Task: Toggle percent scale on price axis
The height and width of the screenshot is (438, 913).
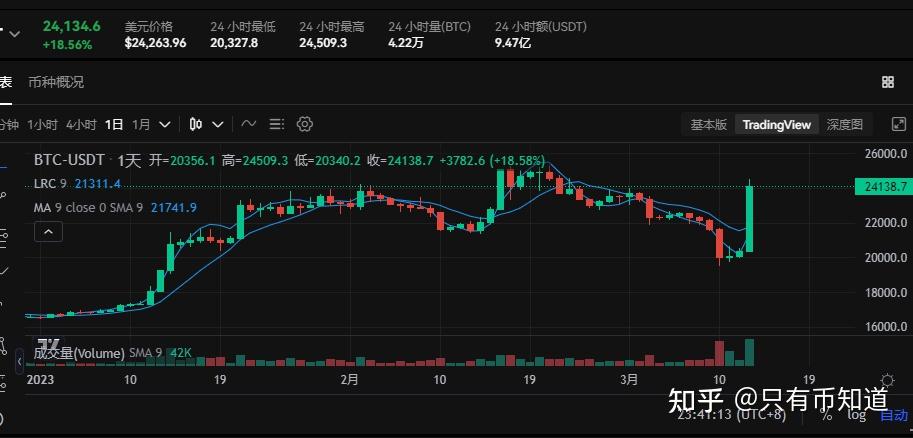Action: tap(826, 415)
